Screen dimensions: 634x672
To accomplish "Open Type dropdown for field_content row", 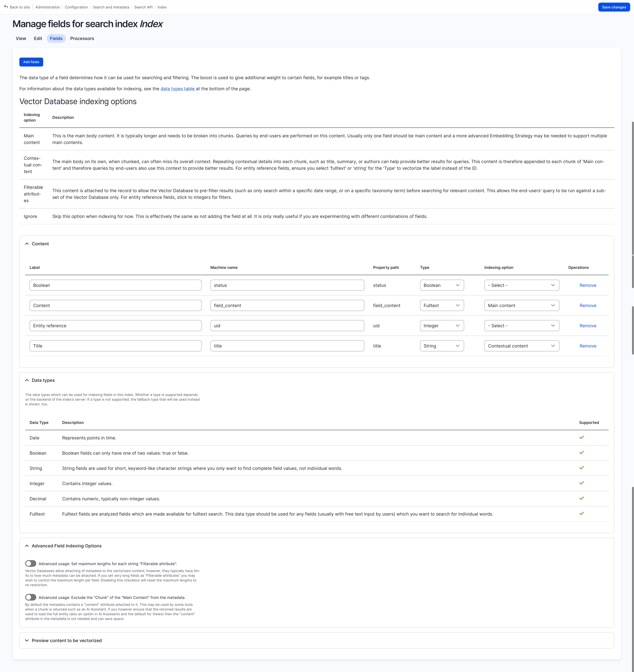I will click(441, 305).
